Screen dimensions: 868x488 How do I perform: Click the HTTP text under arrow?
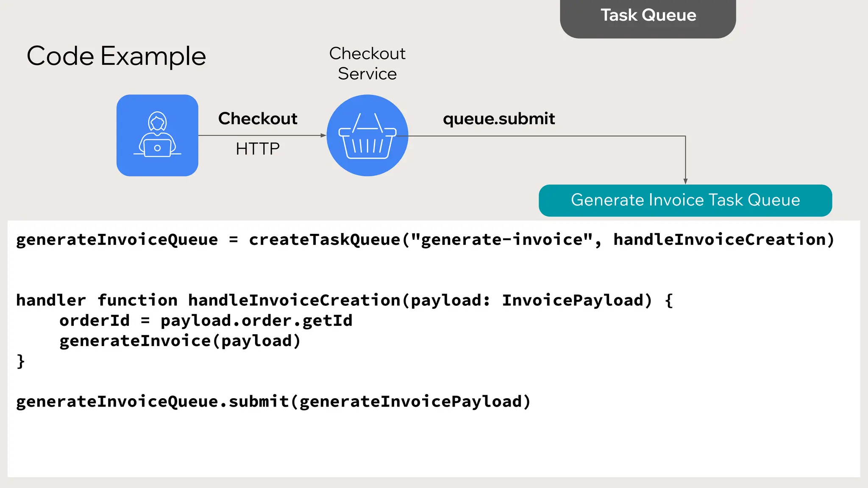pos(258,149)
